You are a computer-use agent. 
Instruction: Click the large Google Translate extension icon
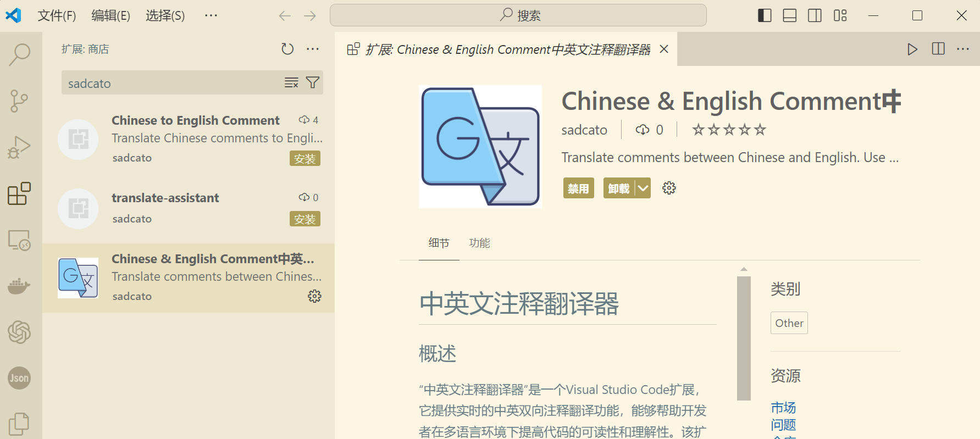pyautogui.click(x=480, y=147)
